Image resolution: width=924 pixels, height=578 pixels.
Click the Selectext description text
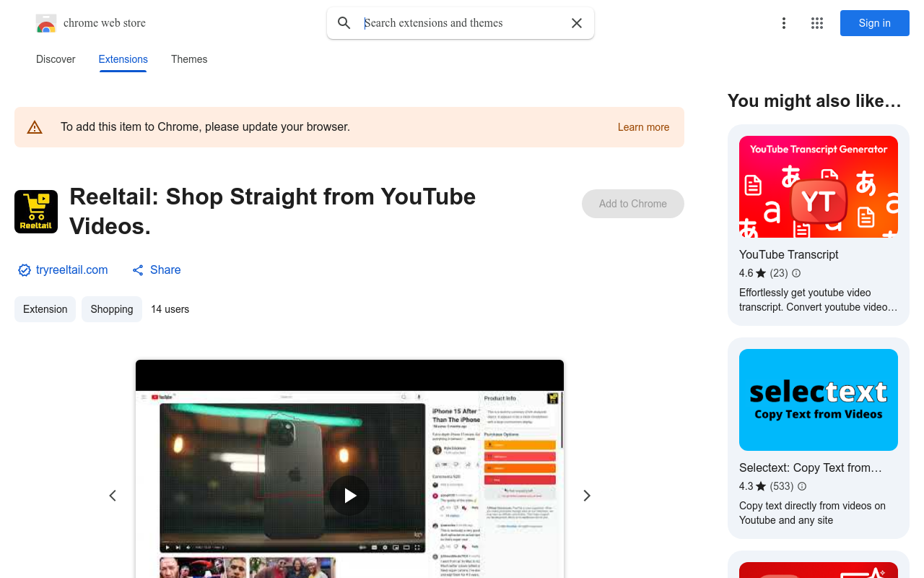[x=812, y=513]
